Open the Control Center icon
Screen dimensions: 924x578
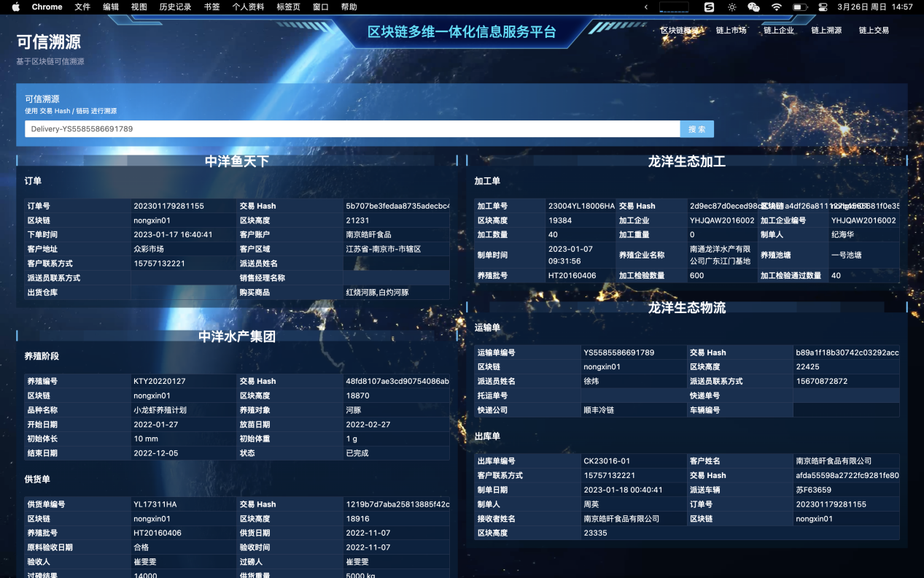pos(823,7)
